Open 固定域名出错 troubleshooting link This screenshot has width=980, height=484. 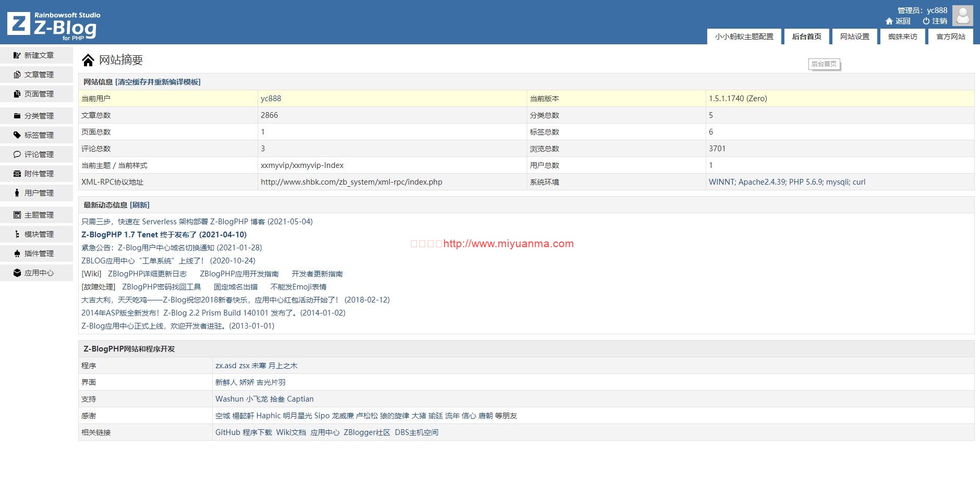pyautogui.click(x=236, y=287)
